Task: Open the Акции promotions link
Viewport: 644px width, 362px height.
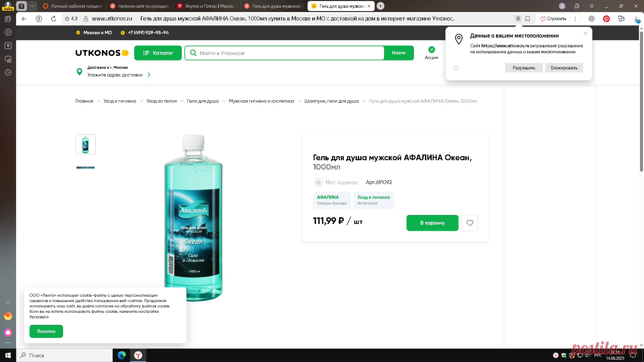Action: tap(432, 53)
